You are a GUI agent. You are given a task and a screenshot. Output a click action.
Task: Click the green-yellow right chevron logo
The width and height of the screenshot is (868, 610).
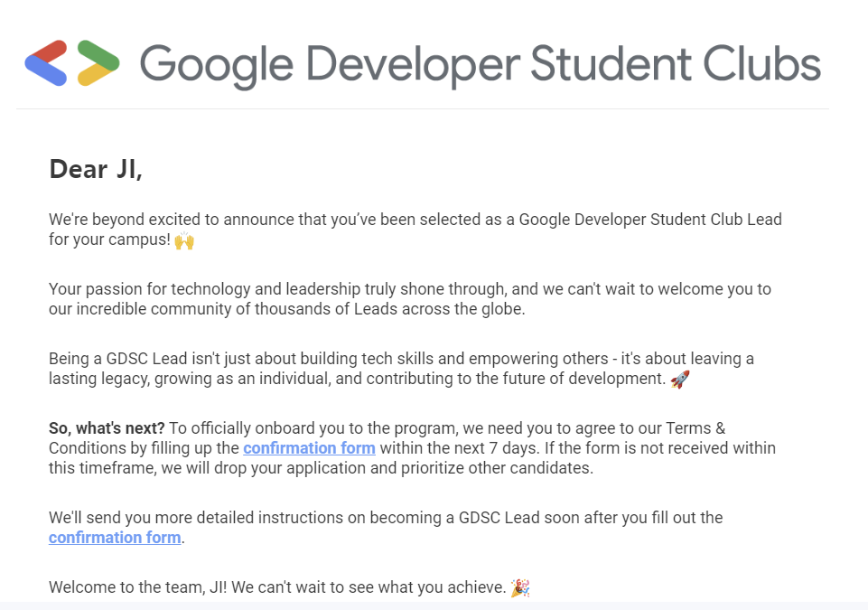click(x=98, y=62)
